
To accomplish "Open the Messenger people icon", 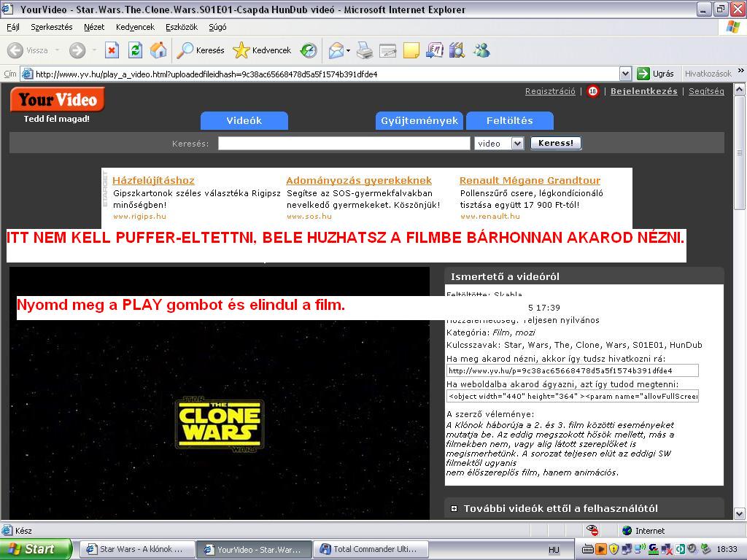I will (481, 50).
